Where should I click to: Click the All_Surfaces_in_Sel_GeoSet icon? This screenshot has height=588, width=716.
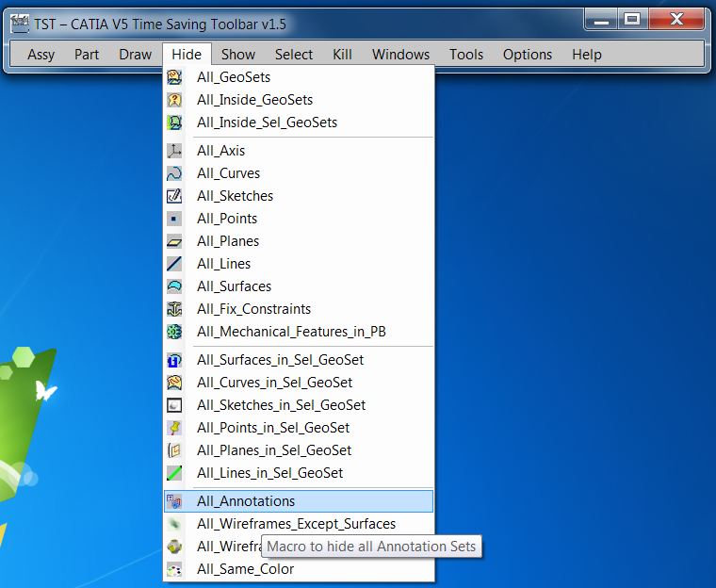[x=174, y=360]
